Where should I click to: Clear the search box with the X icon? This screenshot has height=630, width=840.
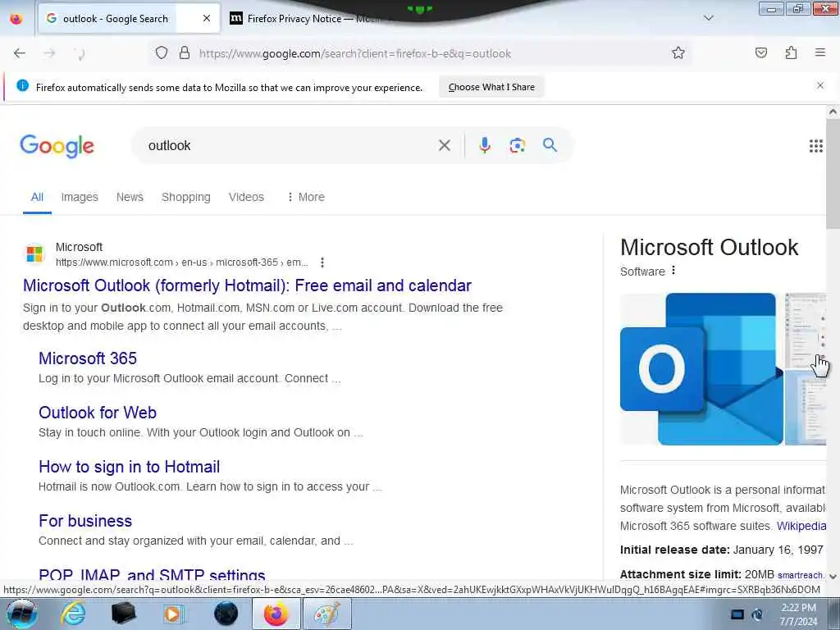pos(444,145)
